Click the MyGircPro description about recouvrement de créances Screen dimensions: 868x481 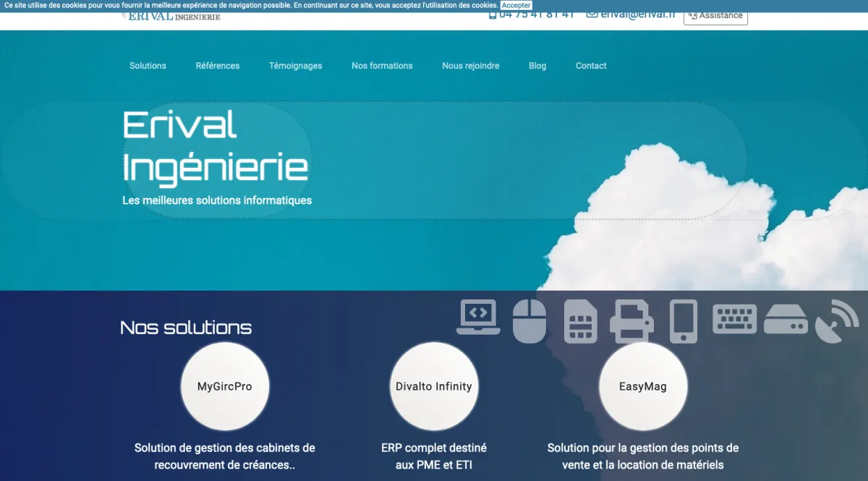click(x=225, y=456)
